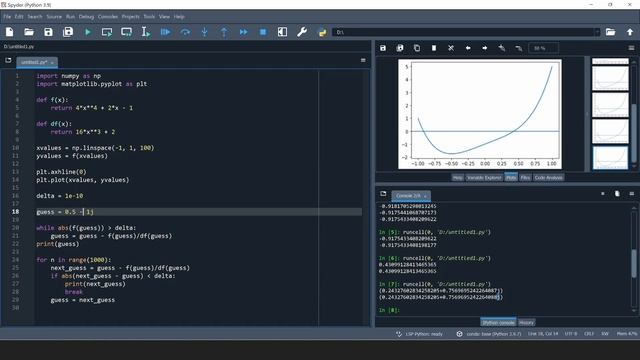Copy plot to clipboard icon
640x360 pixels.
point(417,48)
